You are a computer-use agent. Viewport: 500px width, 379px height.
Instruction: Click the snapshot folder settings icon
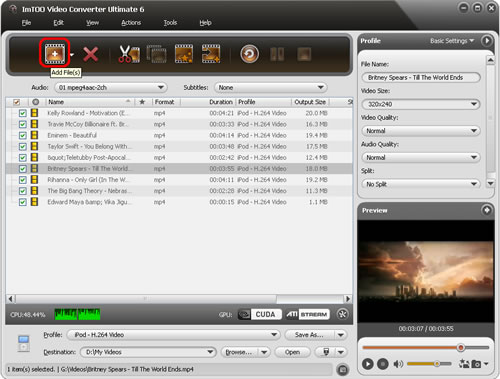coord(464,364)
